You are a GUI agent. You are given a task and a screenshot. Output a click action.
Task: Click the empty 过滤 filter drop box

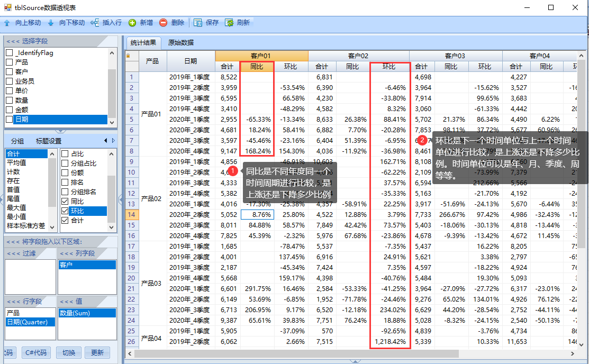[30, 277]
